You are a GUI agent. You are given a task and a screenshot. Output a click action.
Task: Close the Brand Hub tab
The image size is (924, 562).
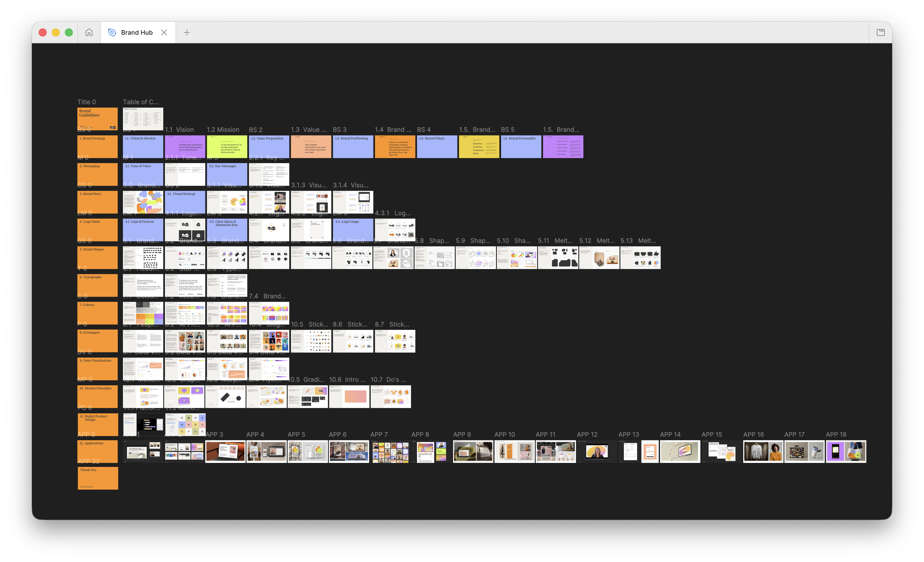click(x=164, y=32)
